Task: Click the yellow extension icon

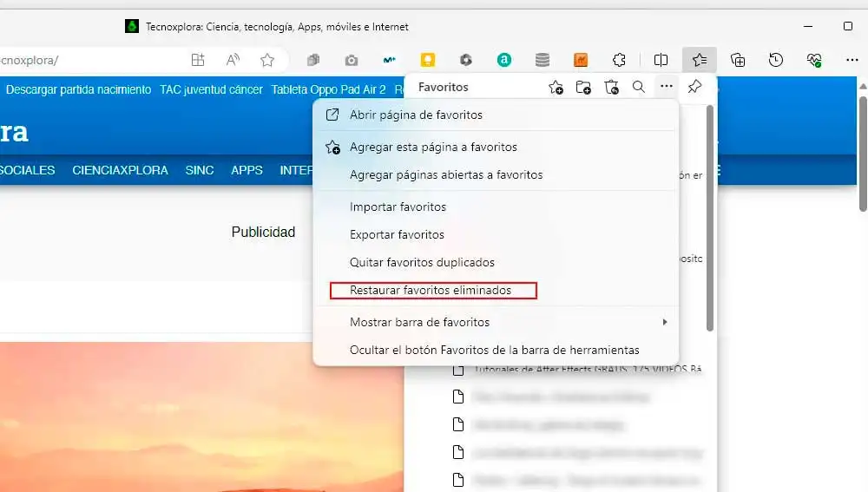Action: (428, 60)
